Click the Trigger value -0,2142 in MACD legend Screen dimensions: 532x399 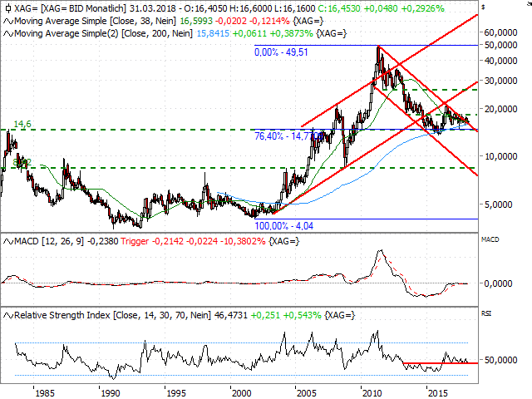click(168, 241)
